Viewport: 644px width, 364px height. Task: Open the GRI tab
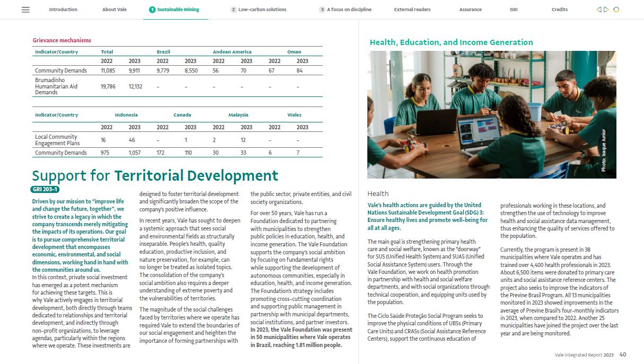pyautogui.click(x=514, y=10)
